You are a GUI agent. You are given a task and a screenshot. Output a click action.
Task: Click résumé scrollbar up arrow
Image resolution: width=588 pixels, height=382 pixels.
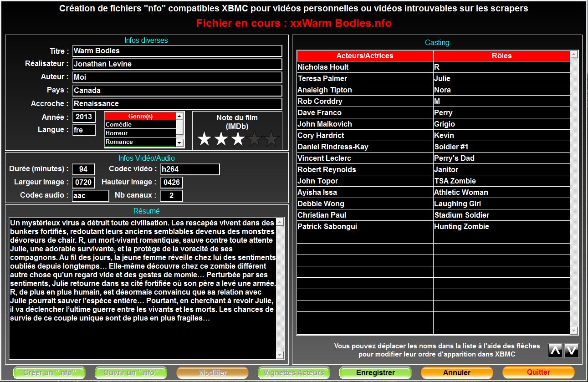(x=280, y=222)
